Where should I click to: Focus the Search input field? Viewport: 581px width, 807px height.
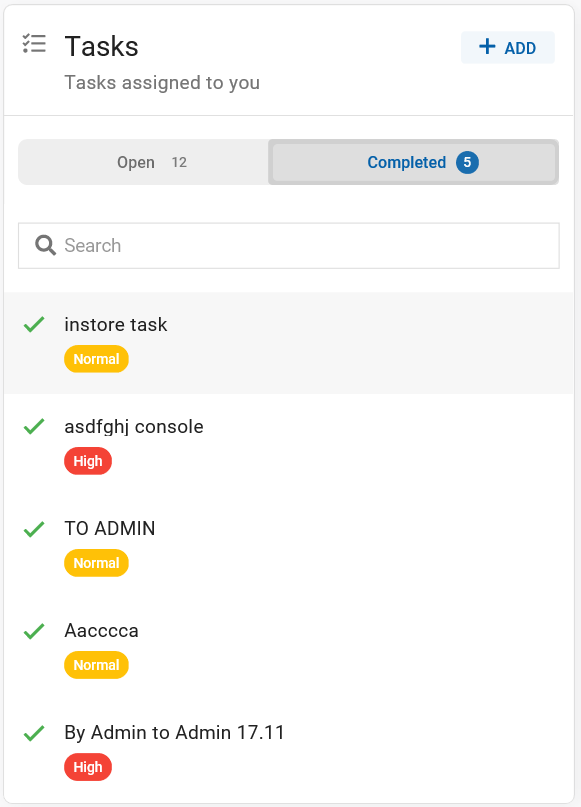289,245
